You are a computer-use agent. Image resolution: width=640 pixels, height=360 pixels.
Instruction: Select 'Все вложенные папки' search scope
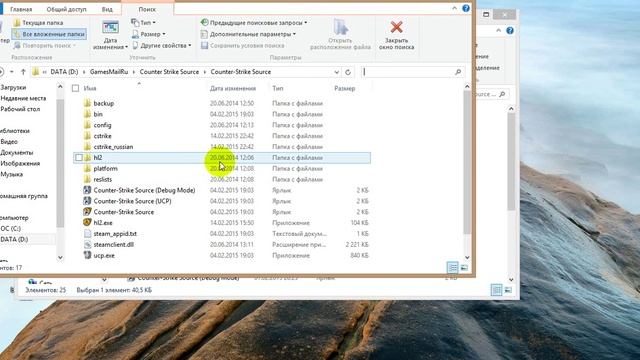[49, 34]
